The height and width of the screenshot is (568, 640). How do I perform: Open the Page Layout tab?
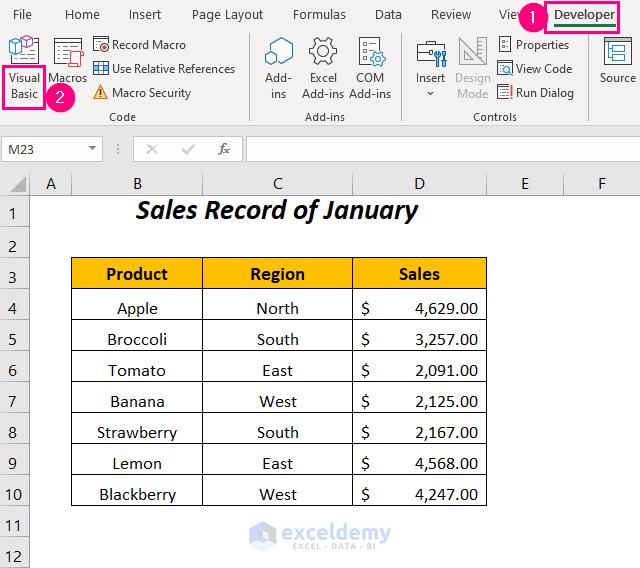pos(227,15)
